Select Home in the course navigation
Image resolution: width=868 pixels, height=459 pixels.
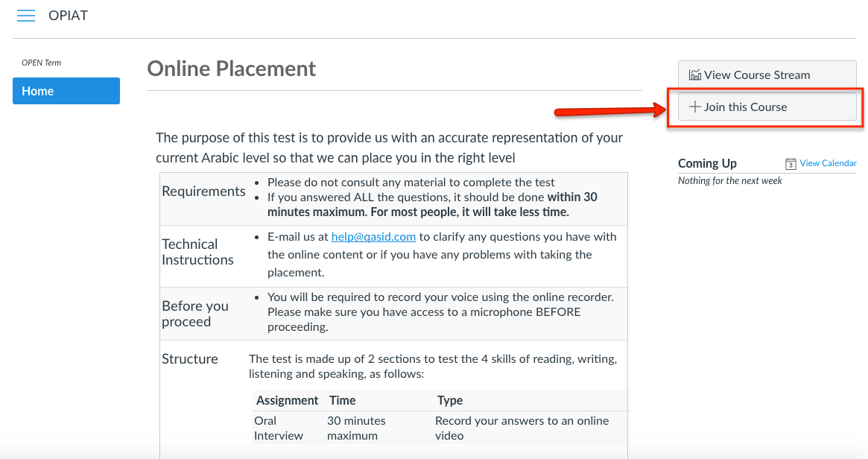click(66, 91)
